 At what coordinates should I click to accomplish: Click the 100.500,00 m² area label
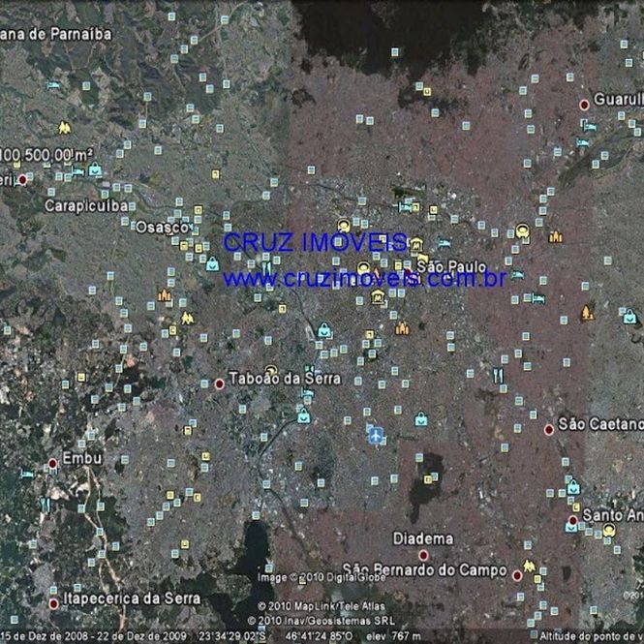46,155
